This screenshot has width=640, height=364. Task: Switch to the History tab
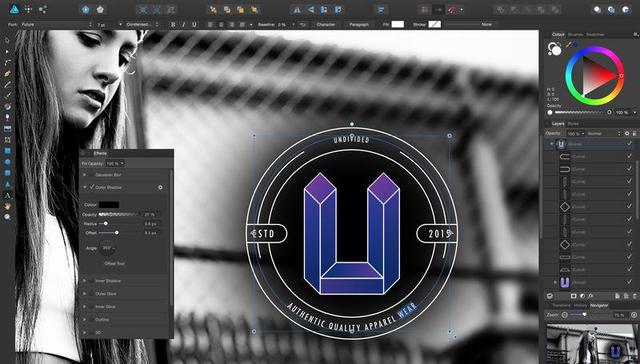pyautogui.click(x=580, y=305)
